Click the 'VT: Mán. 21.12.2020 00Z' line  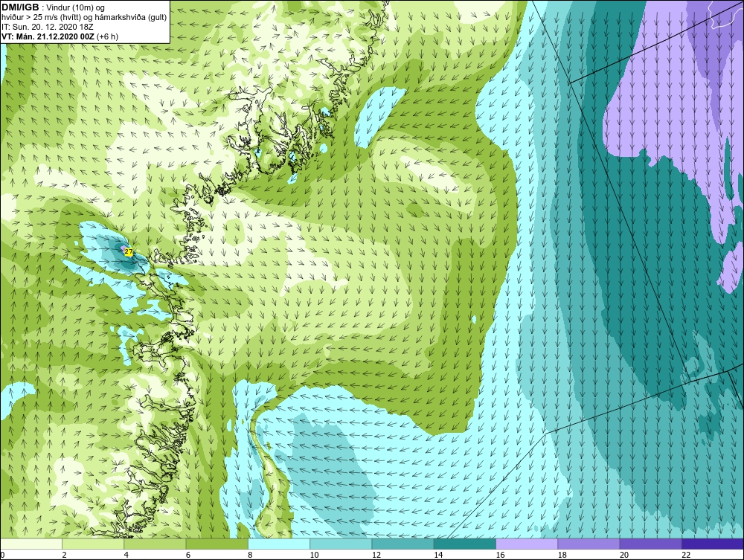[x=48, y=36]
